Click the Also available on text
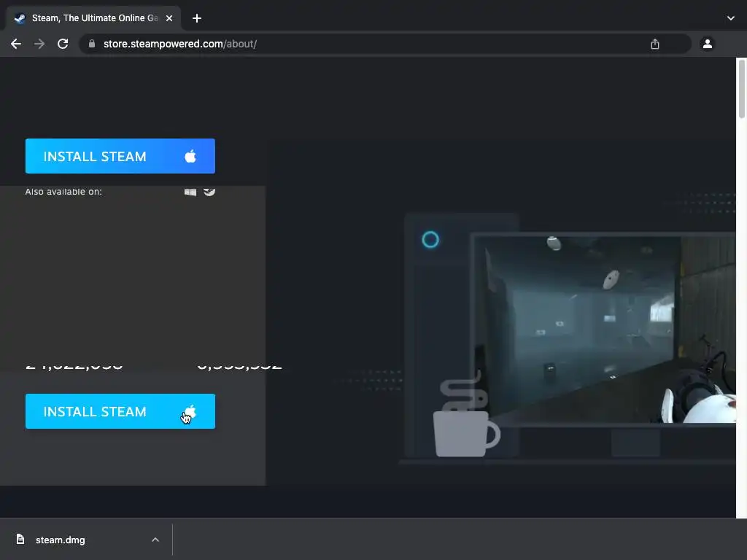The image size is (747, 560). point(63,192)
